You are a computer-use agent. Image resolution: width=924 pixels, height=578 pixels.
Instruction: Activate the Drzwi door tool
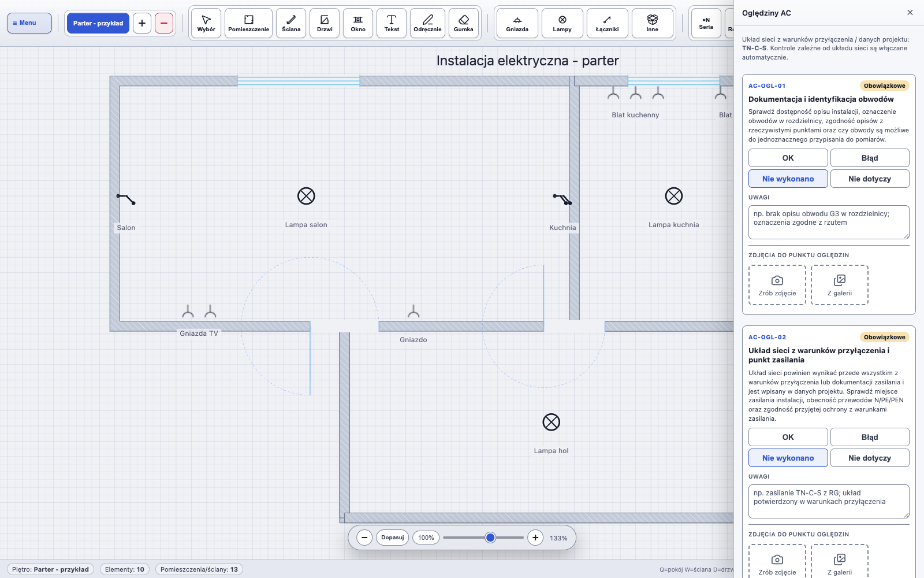(325, 23)
